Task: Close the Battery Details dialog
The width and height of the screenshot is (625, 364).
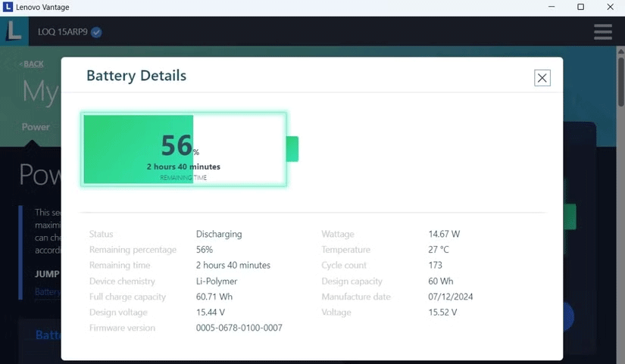Action: tap(542, 77)
